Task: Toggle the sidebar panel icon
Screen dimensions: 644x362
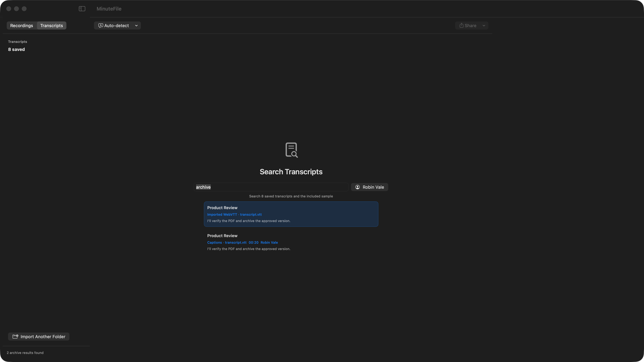Action: tap(82, 9)
